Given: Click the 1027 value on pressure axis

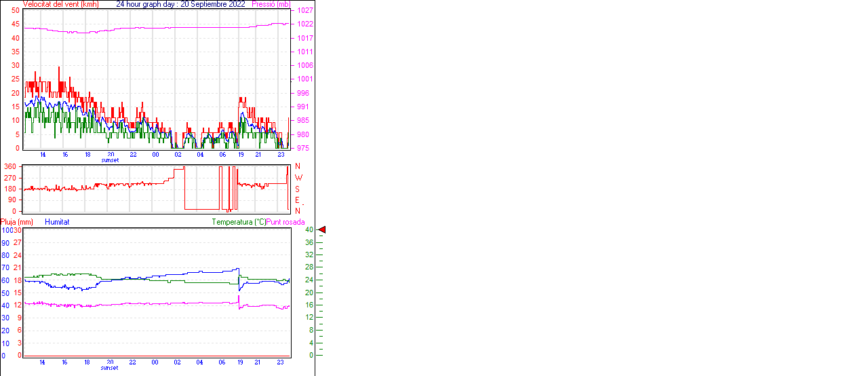Looking at the screenshot, I should click(303, 11).
